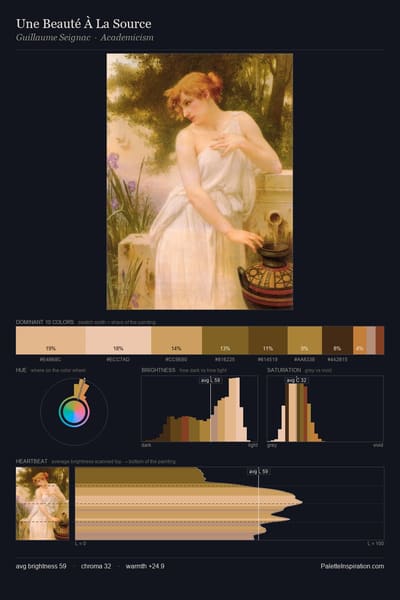
Task: Click the brightness histogram chart
Action: point(199,409)
